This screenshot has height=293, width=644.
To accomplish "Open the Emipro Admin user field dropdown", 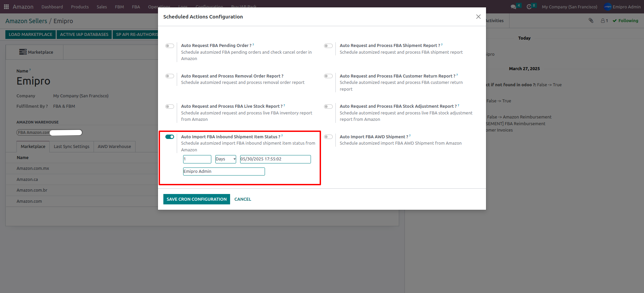I will pos(224,172).
